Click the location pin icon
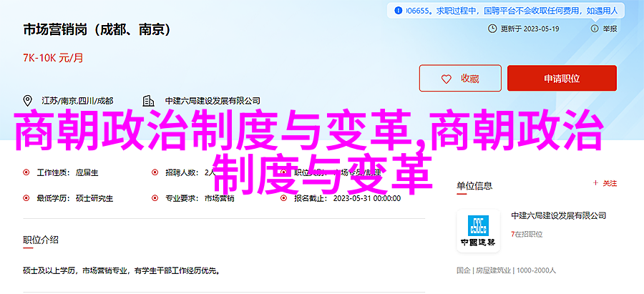 (x=27, y=101)
